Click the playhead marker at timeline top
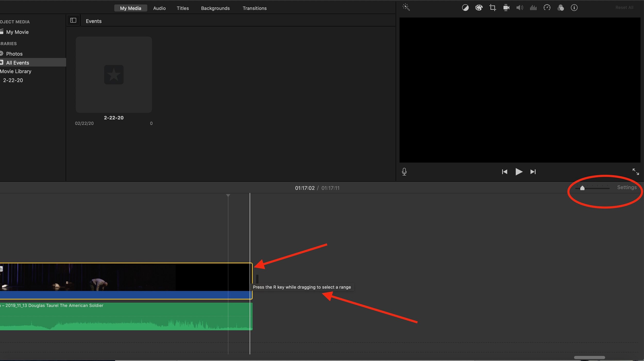Viewport: 644px width, 361px height. click(x=228, y=195)
